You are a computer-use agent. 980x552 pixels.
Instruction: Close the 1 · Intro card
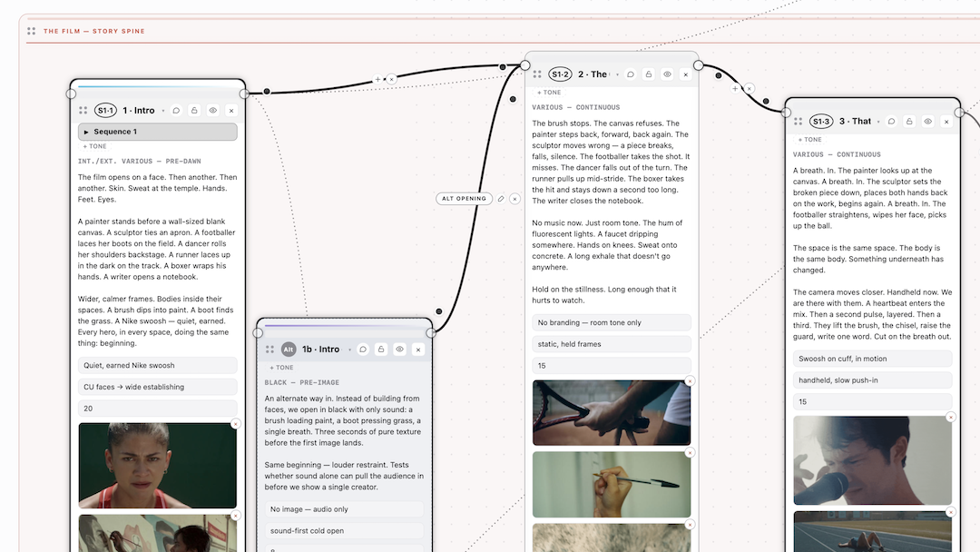tap(231, 111)
